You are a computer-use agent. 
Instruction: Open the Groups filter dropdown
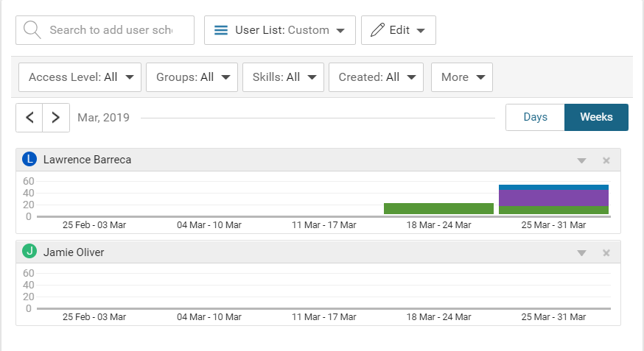tap(192, 77)
